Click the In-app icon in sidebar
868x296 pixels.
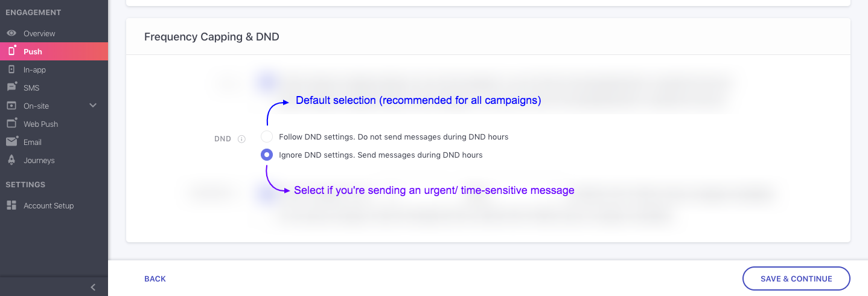[11, 69]
